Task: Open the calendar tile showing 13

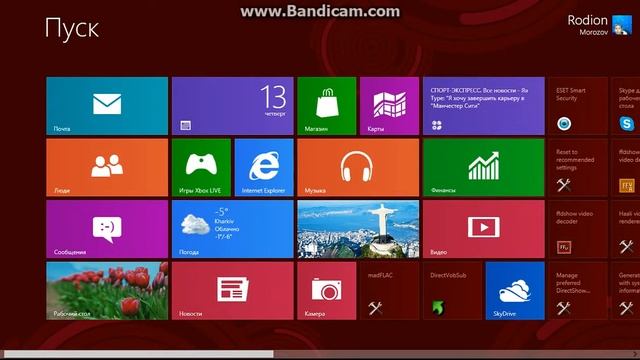Action: [x=233, y=106]
